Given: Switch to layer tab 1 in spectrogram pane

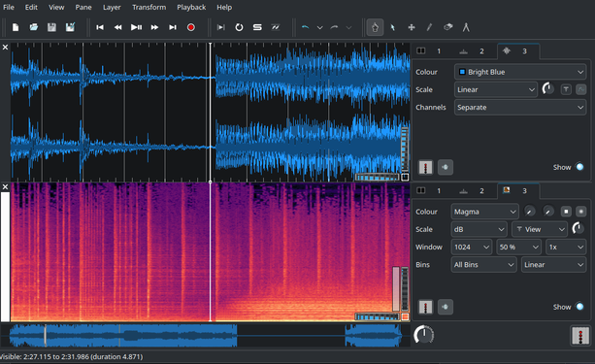Looking at the screenshot, I should tap(430, 191).
